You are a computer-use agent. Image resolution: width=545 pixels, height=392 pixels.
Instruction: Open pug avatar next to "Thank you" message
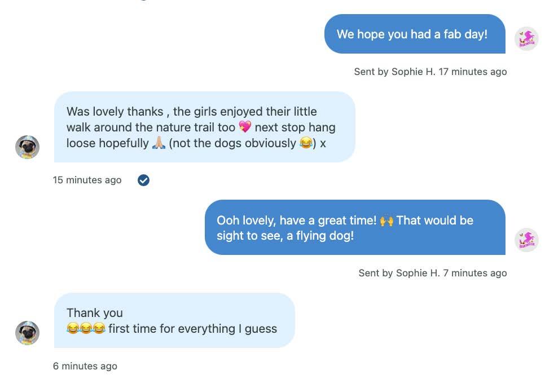coord(27,333)
